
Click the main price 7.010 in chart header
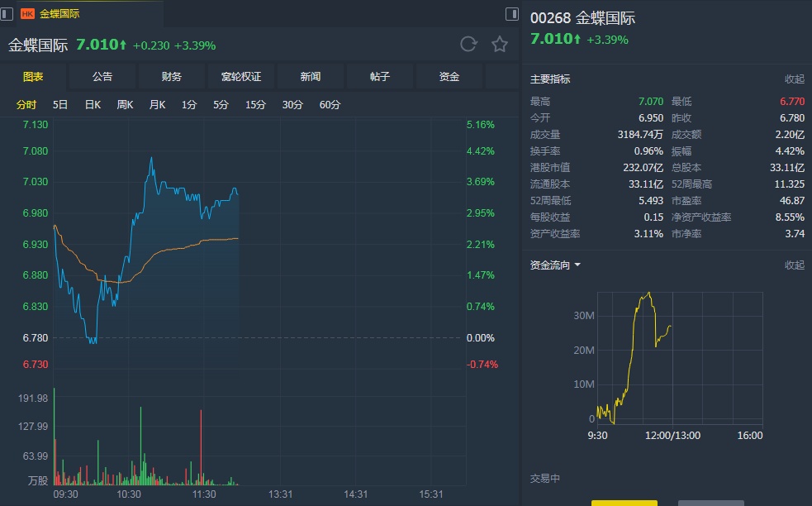[x=97, y=45]
